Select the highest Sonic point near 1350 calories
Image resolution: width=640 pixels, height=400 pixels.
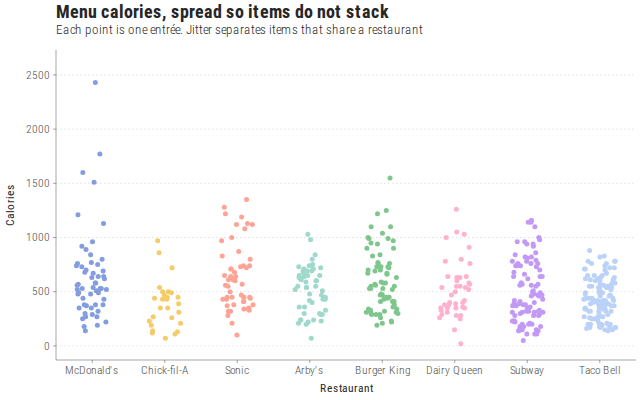247,200
